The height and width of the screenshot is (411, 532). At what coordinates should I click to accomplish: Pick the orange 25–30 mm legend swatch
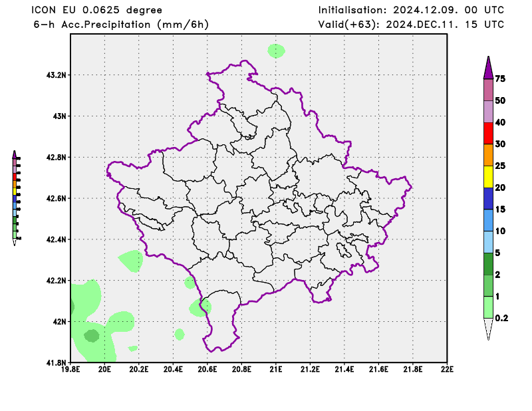coord(488,155)
